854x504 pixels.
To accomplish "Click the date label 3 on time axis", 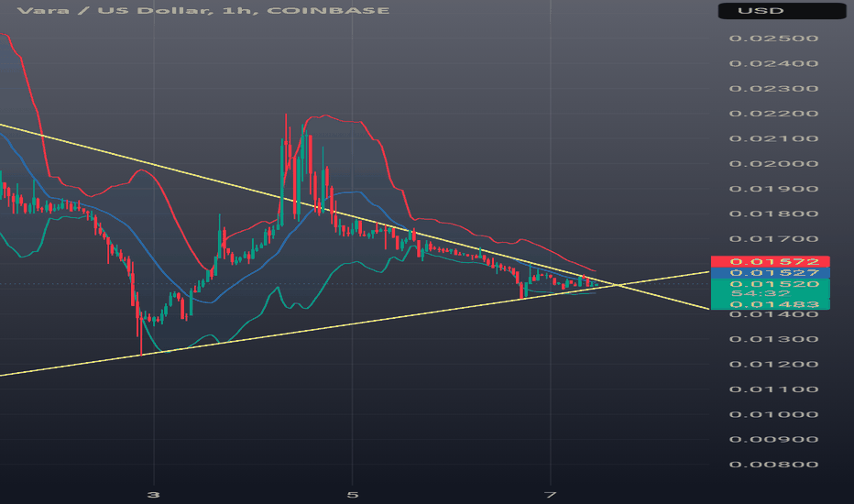I will click(154, 495).
